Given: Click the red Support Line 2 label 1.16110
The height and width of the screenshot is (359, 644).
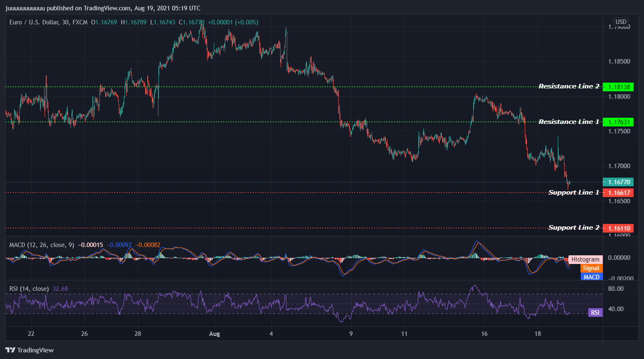Looking at the screenshot, I should click(x=620, y=228).
